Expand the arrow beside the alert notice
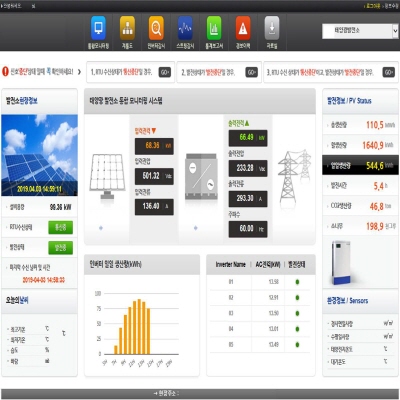 (79, 72)
